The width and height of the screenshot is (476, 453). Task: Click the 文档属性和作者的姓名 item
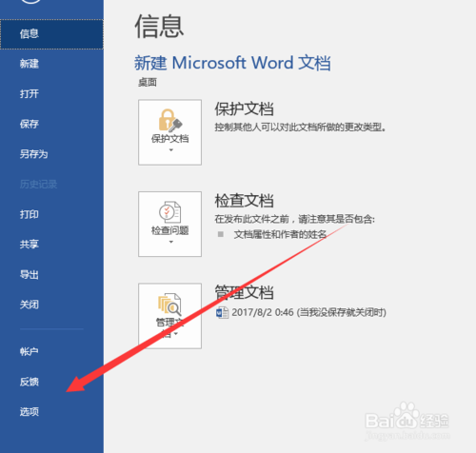280,234
